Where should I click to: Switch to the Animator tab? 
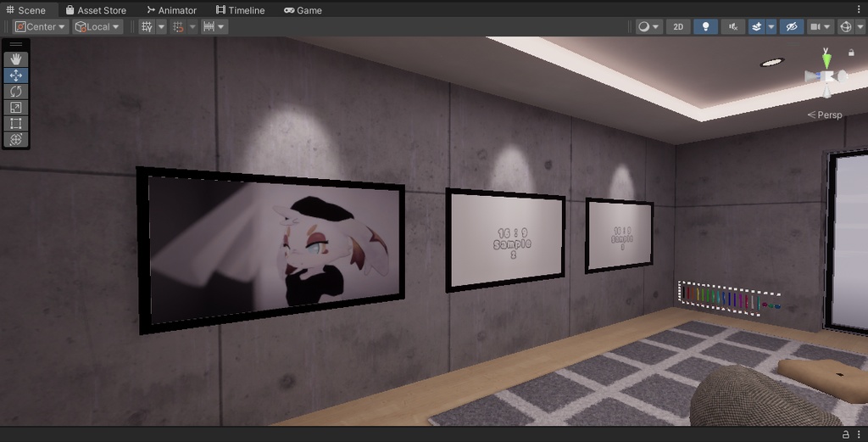171,10
